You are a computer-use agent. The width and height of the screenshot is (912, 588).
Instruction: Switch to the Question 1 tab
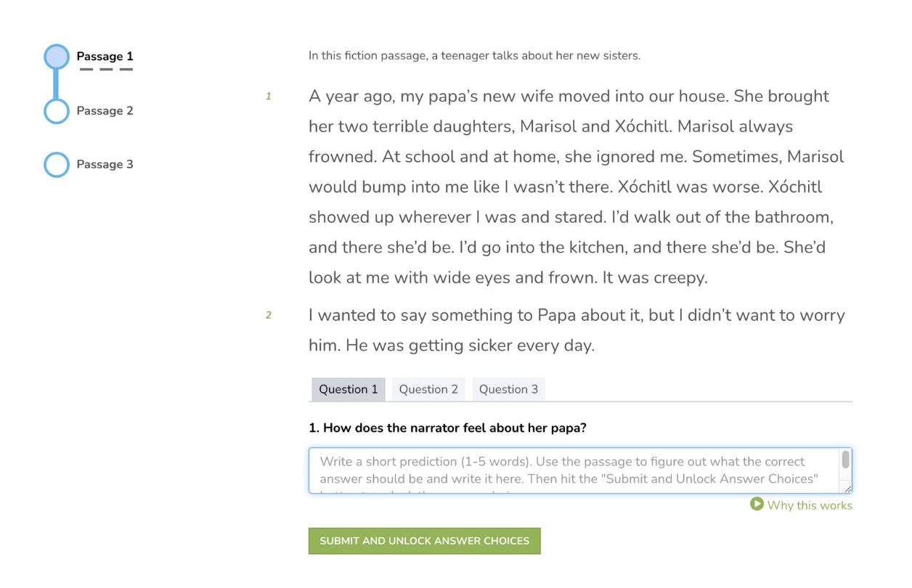pos(349,389)
